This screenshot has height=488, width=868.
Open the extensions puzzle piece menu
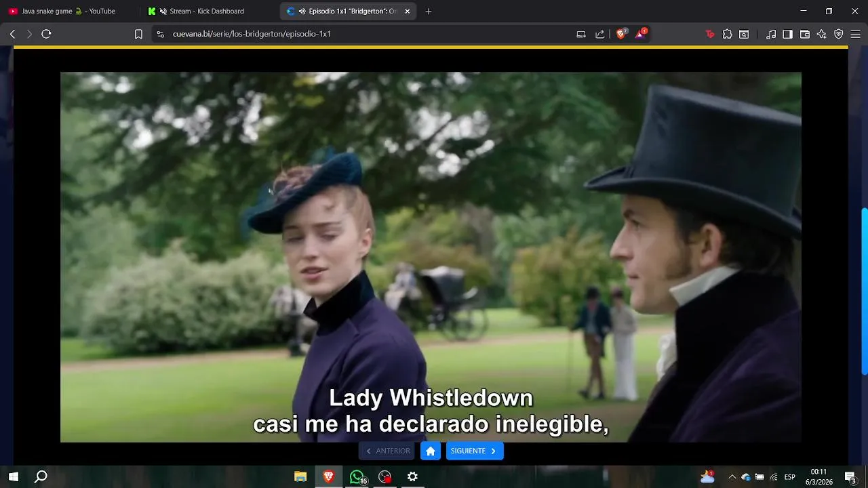(x=728, y=34)
